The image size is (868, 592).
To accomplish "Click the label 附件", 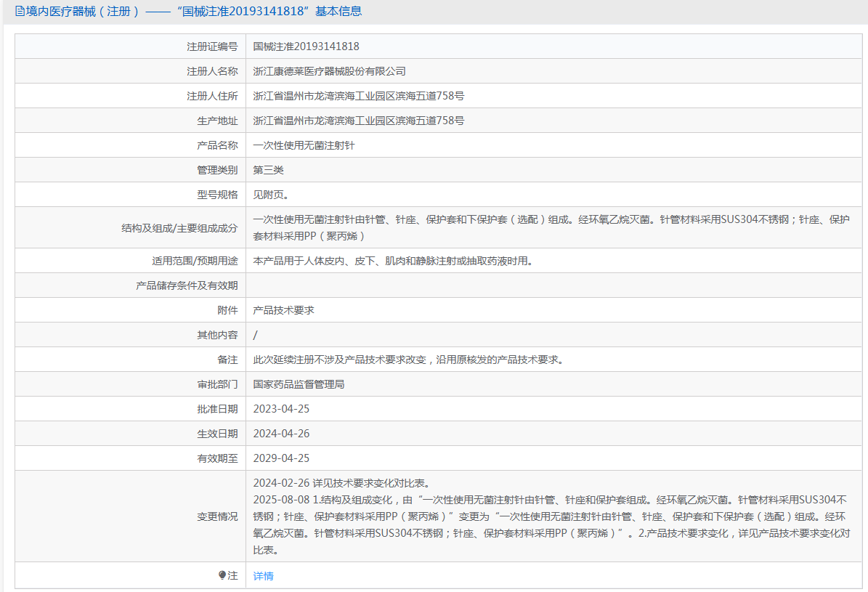I will coord(227,310).
